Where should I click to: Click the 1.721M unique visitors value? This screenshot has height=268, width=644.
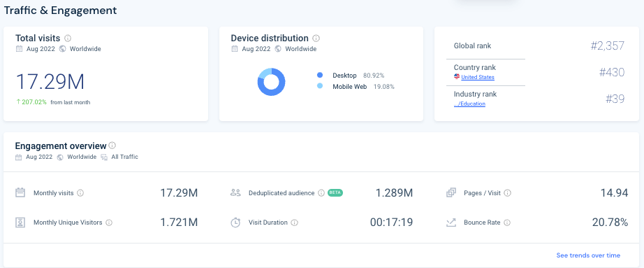(179, 223)
